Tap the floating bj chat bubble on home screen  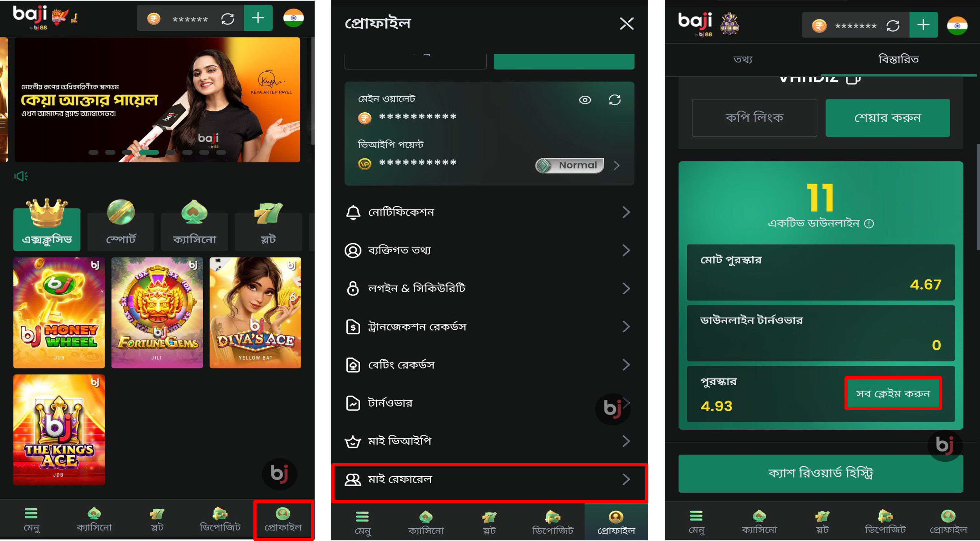coord(279,474)
